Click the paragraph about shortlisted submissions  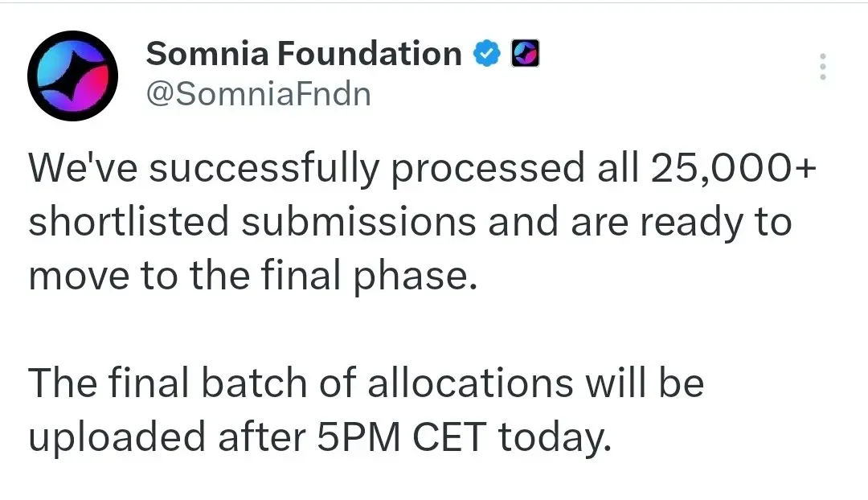tap(422, 222)
